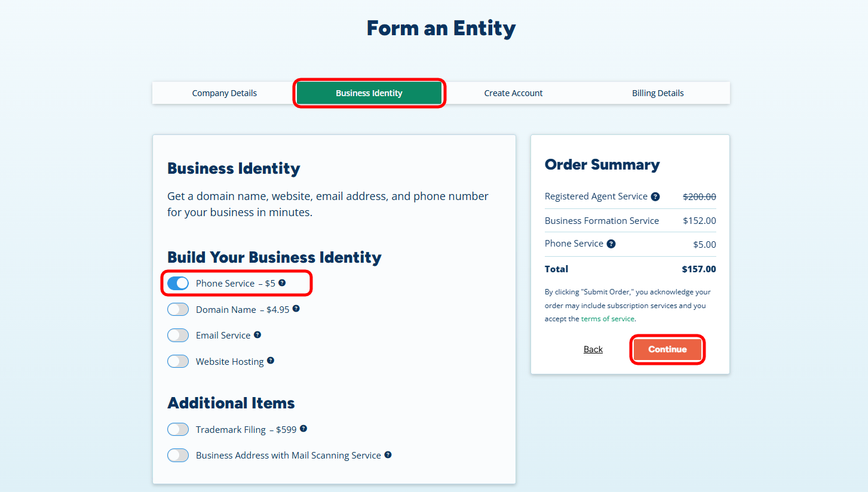The image size is (868, 492).
Task: Enable the Domain Name toggle
Action: click(178, 309)
